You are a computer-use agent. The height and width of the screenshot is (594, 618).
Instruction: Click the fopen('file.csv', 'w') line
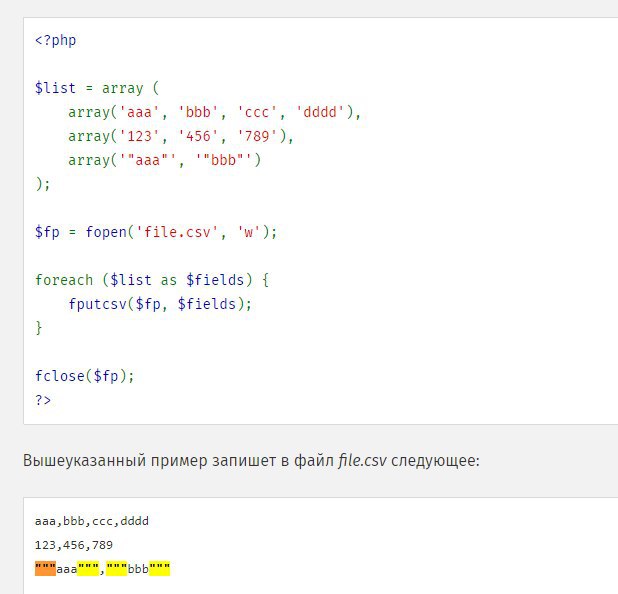pos(156,232)
